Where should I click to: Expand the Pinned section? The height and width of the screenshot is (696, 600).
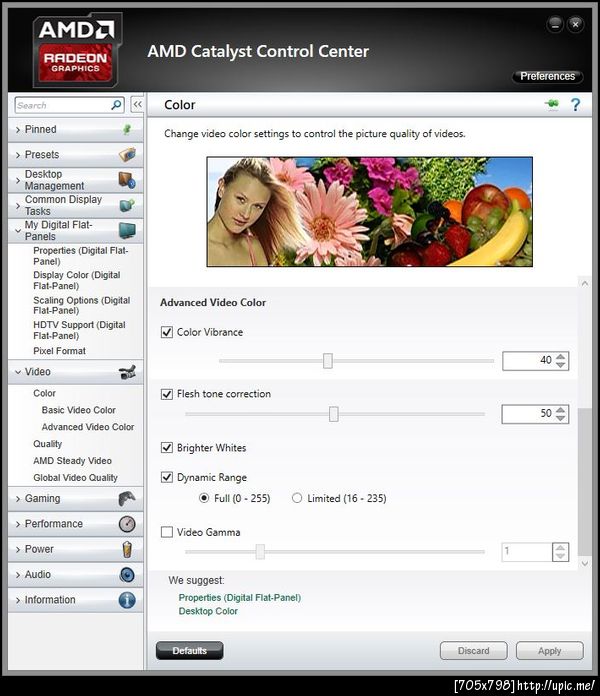(18, 130)
